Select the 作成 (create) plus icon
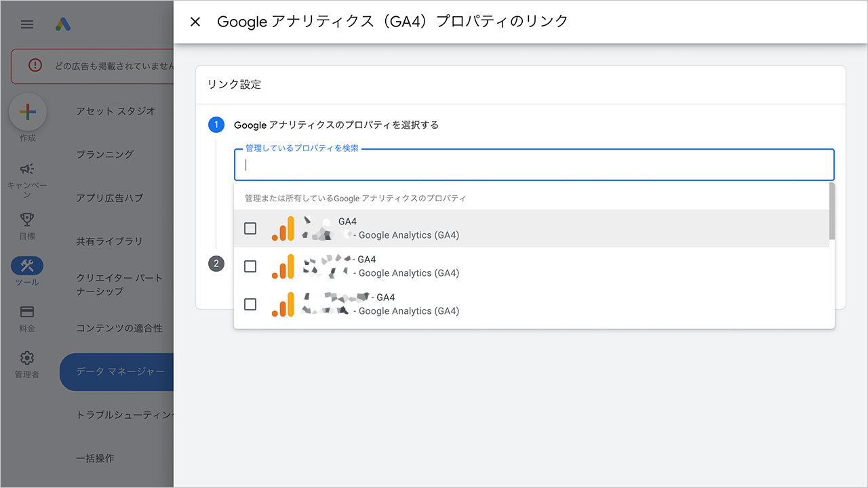Screen dimensions: 868x488 coord(27,111)
